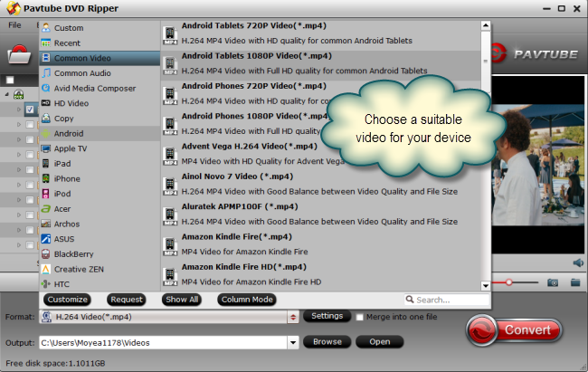Select Amazon Kindle Fire HD format
The image size is (588, 372).
[320, 274]
